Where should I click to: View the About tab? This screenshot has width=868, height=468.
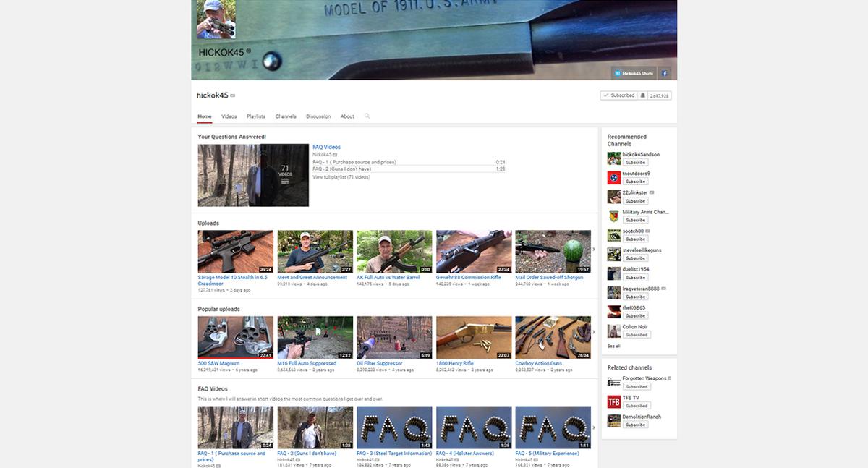click(x=347, y=116)
